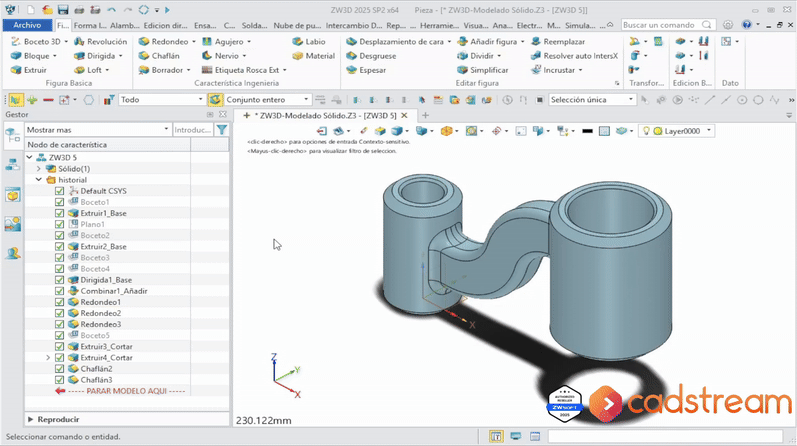The image size is (797, 446).
Task: Click the Introduc... filter input field
Action: tap(193, 130)
